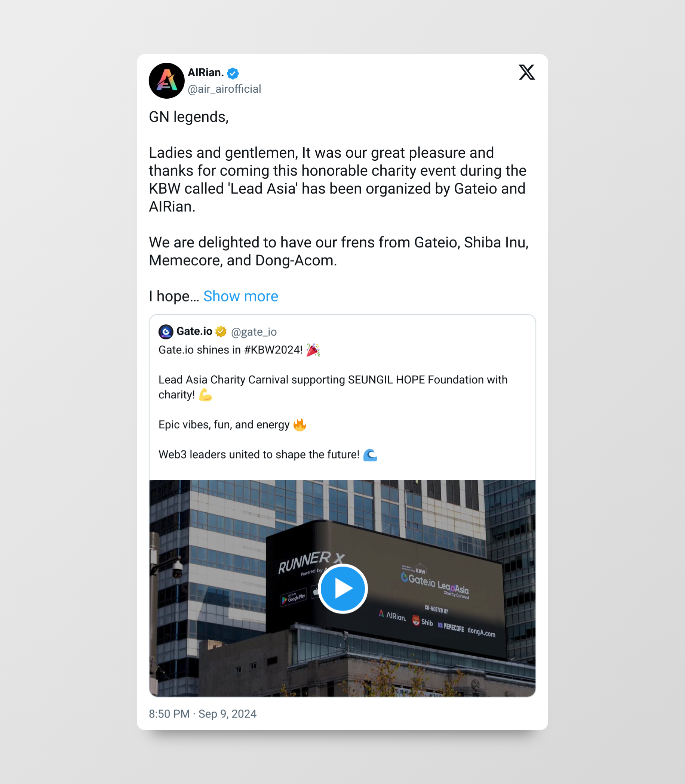Screen dimensions: 685x784
Task: Click the X logo icon
Action: click(x=526, y=72)
